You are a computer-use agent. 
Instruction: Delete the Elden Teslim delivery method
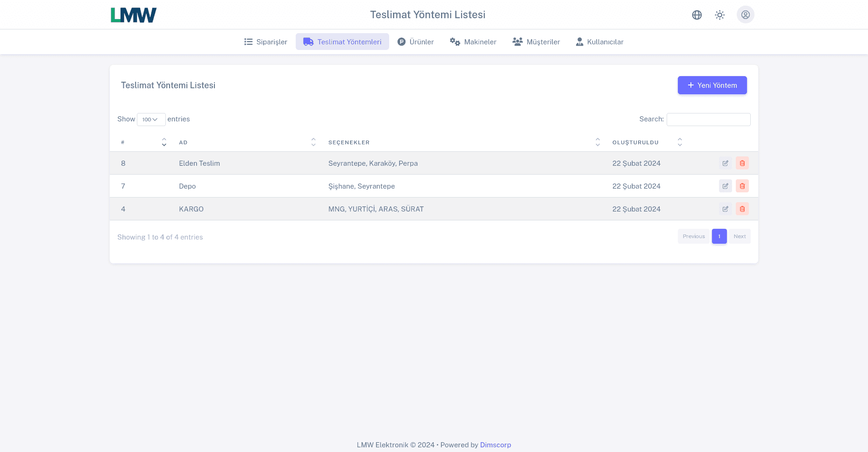(742, 163)
